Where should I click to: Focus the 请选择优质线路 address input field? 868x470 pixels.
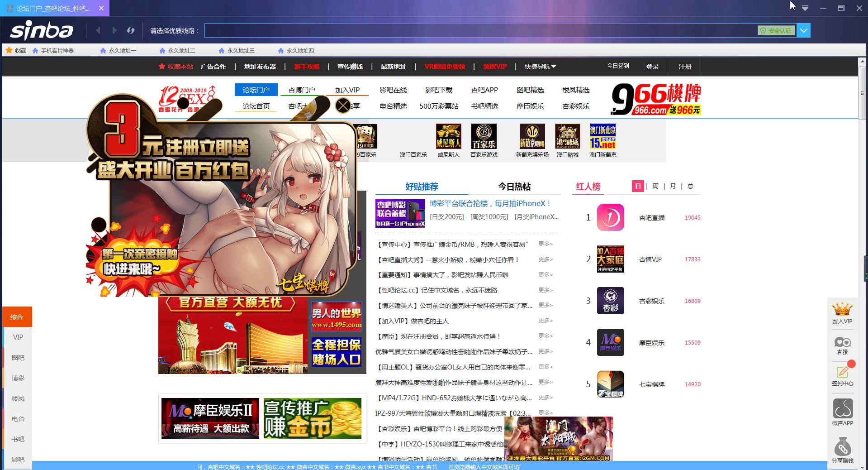(481, 30)
